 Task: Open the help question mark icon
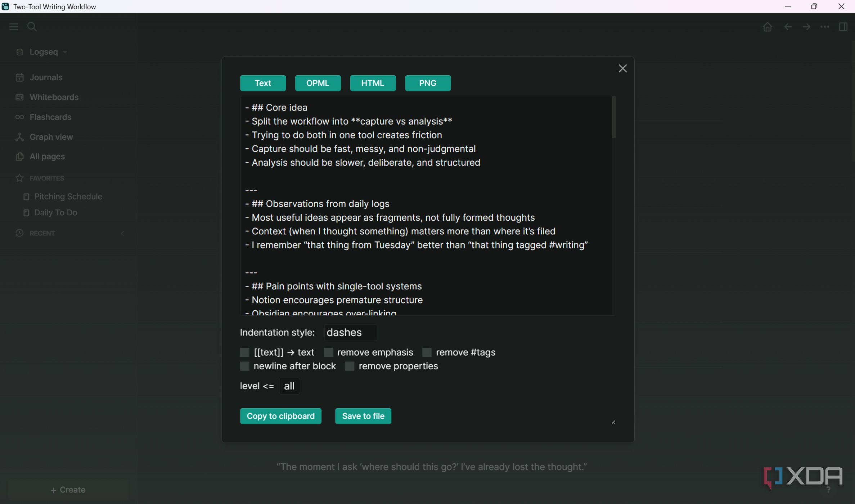pyautogui.click(x=828, y=490)
